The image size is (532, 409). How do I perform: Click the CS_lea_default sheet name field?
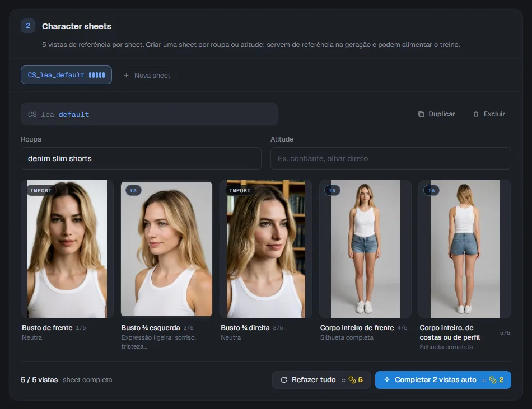(150, 114)
